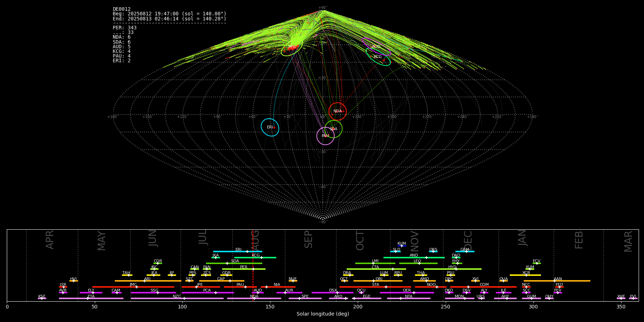Click the −90° label at map bottom
The height and width of the screenshot is (322, 644).
click(323, 222)
